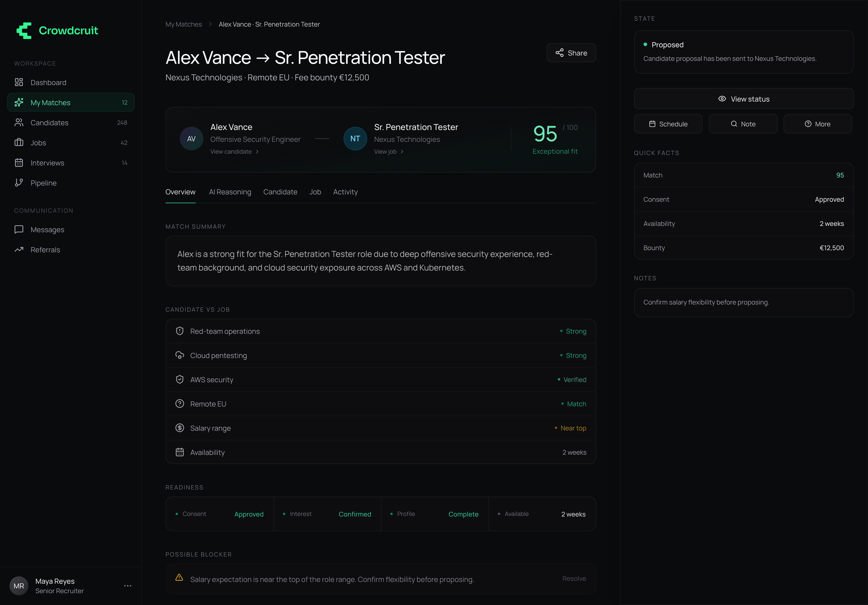Switch to the AI Reasoning tab
The width and height of the screenshot is (868, 605).
[230, 192]
